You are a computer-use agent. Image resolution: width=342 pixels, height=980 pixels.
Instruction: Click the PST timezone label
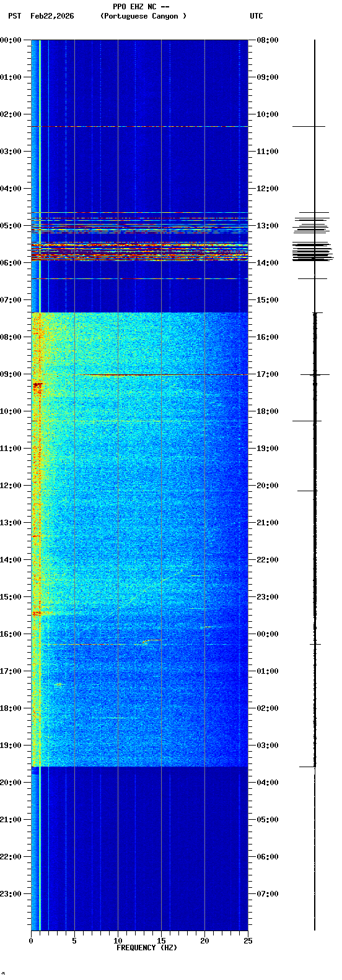(x=14, y=16)
